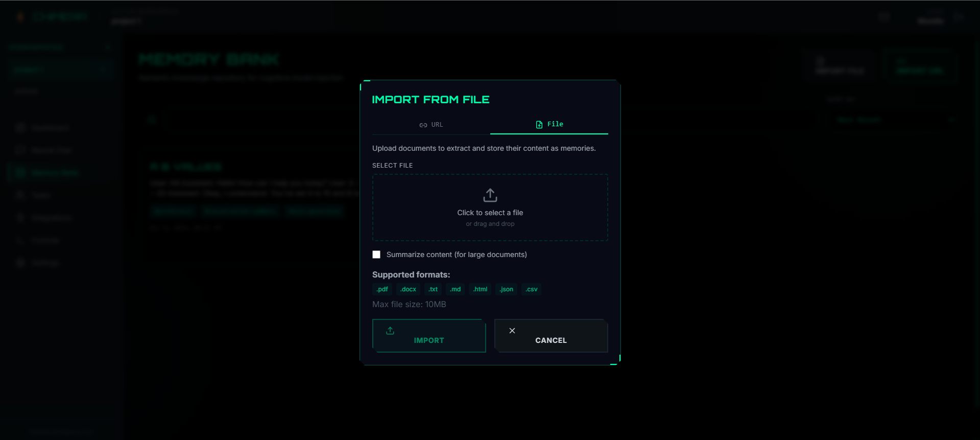This screenshot has height=440, width=980.
Task: Click 'Click to select a file' text
Action: [490, 213]
